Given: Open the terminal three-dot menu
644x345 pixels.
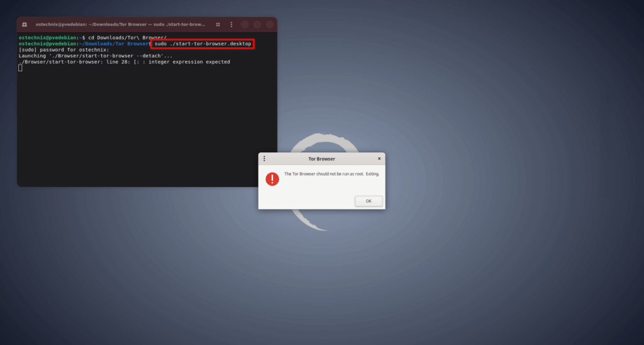Looking at the screenshot, I should [231, 25].
